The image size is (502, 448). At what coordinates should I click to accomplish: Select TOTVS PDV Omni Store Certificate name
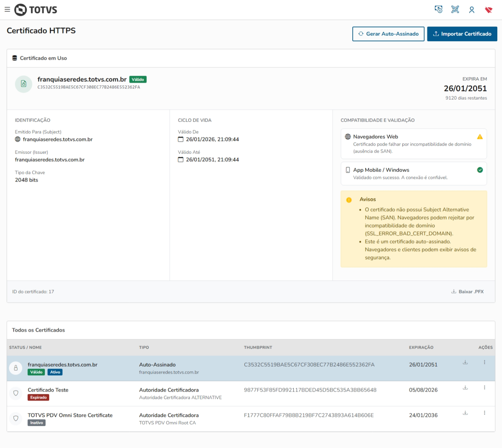(70, 415)
